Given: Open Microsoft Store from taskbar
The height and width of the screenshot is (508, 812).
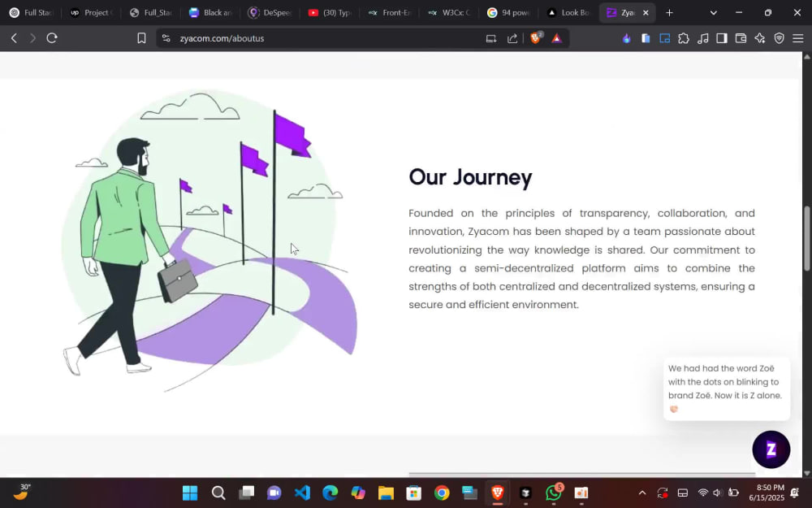Looking at the screenshot, I should (x=414, y=493).
